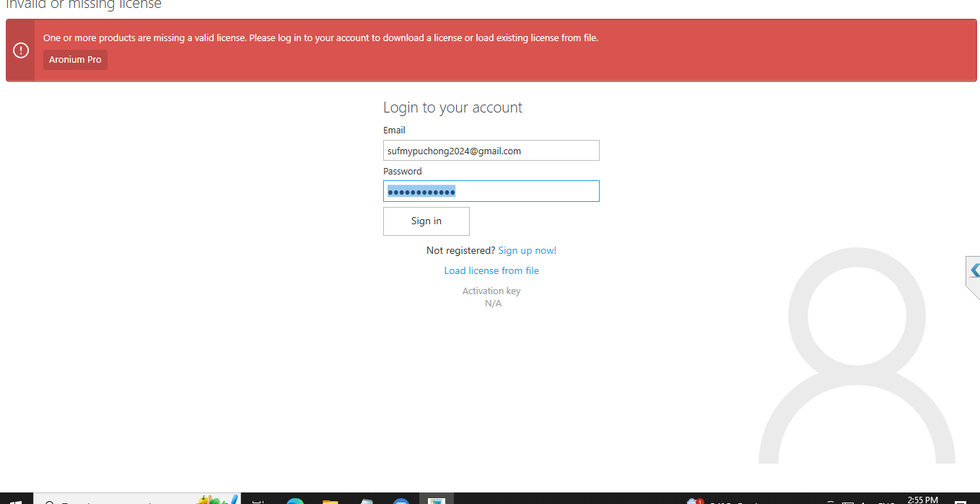The height and width of the screenshot is (504, 980).
Task: Open the blue circular app pinned to taskbar
Action: pos(401,501)
